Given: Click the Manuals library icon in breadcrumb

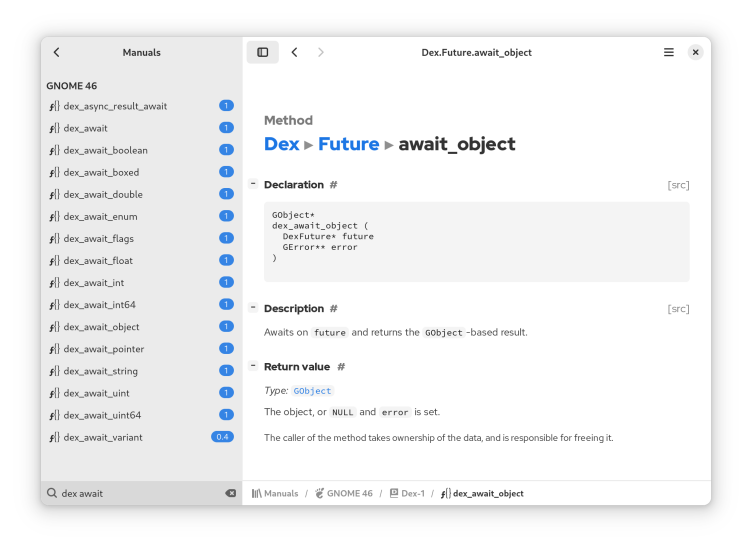Looking at the screenshot, I should tap(257, 493).
